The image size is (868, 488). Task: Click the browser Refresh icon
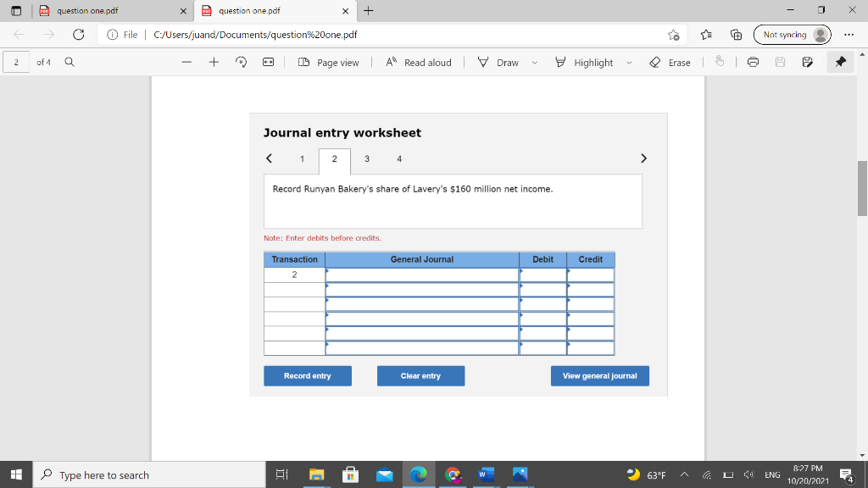79,34
